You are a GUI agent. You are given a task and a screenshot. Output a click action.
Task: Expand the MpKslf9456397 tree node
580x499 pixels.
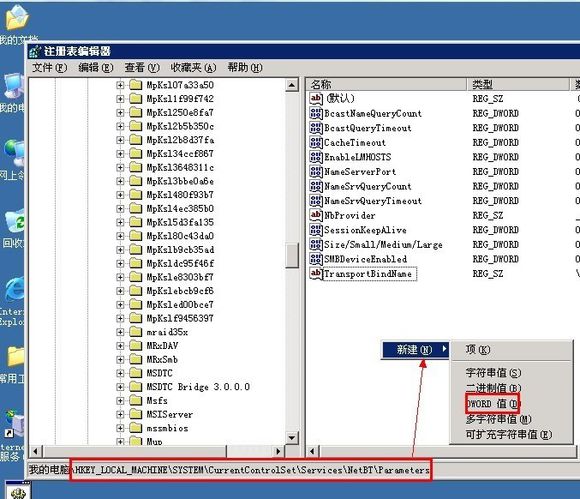120,318
